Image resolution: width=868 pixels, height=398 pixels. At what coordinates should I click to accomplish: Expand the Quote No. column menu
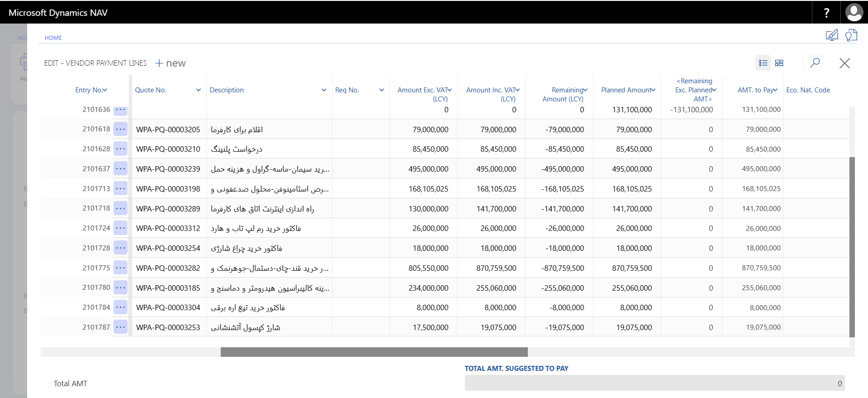pyautogui.click(x=198, y=90)
